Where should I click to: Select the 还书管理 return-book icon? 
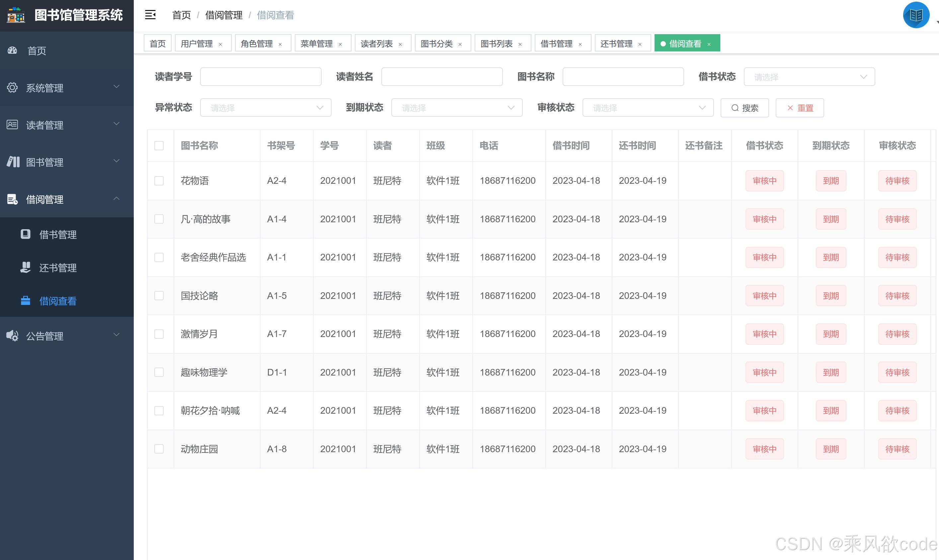coord(25,267)
